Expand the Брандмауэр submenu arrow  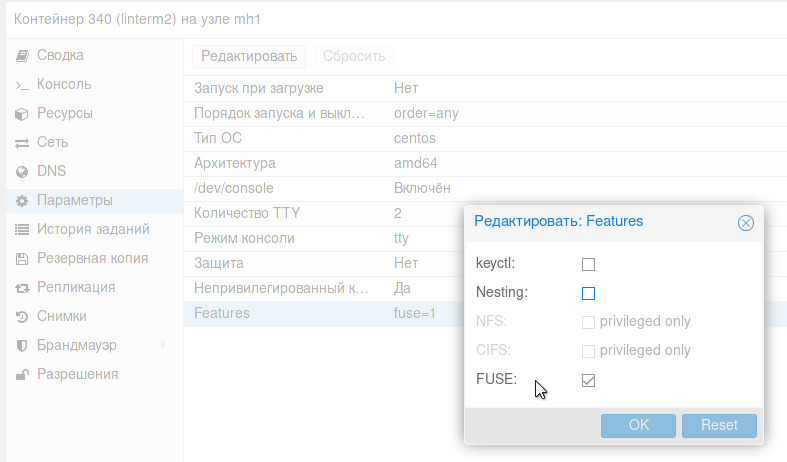[163, 345]
